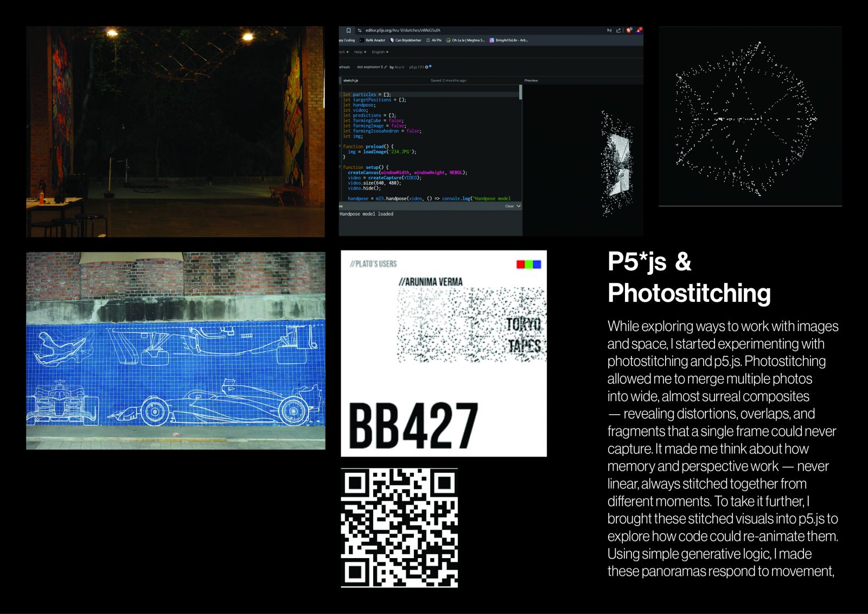
Task: Open the gear settings icon beside p5.js version
Action: [426, 67]
